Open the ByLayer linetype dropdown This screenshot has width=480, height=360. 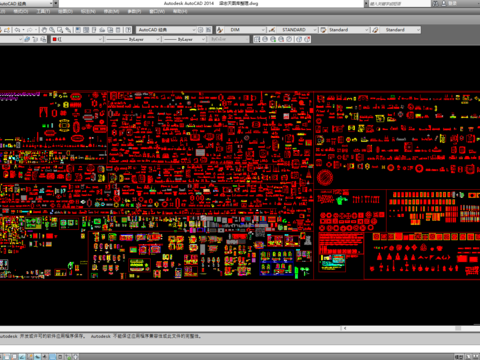pyautogui.click(x=133, y=39)
